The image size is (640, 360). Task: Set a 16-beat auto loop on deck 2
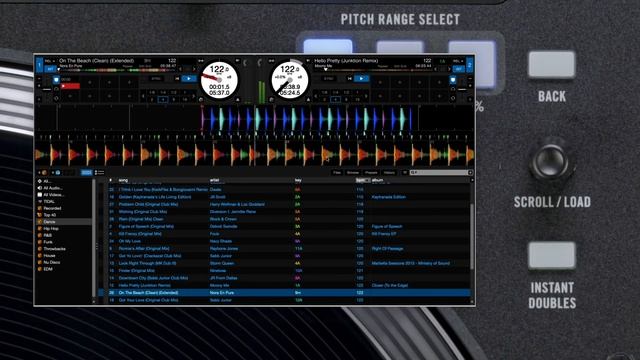pos(358,100)
